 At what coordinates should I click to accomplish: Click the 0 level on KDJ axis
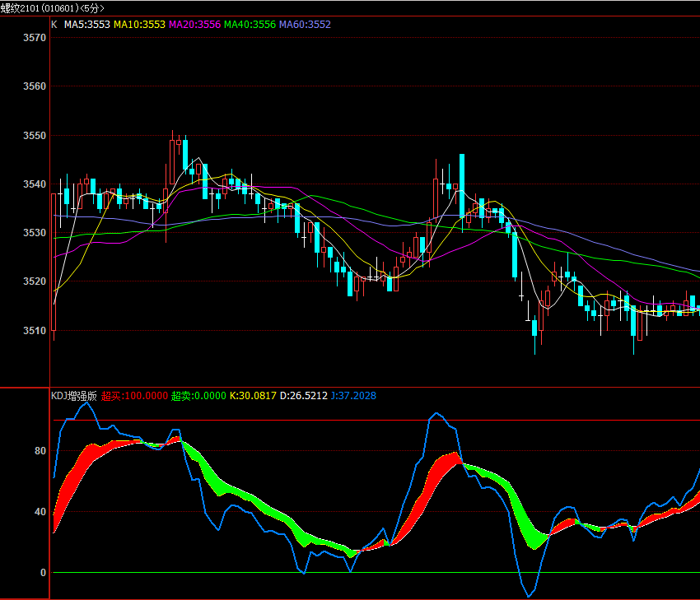44,573
